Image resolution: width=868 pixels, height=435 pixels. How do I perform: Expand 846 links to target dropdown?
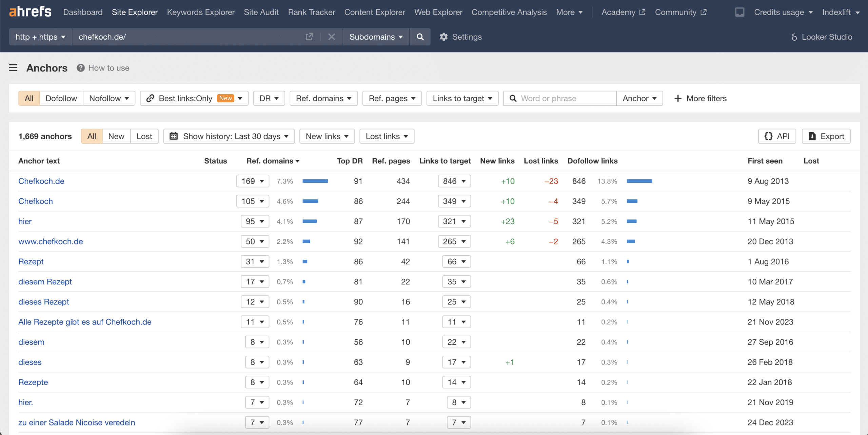[x=454, y=181]
